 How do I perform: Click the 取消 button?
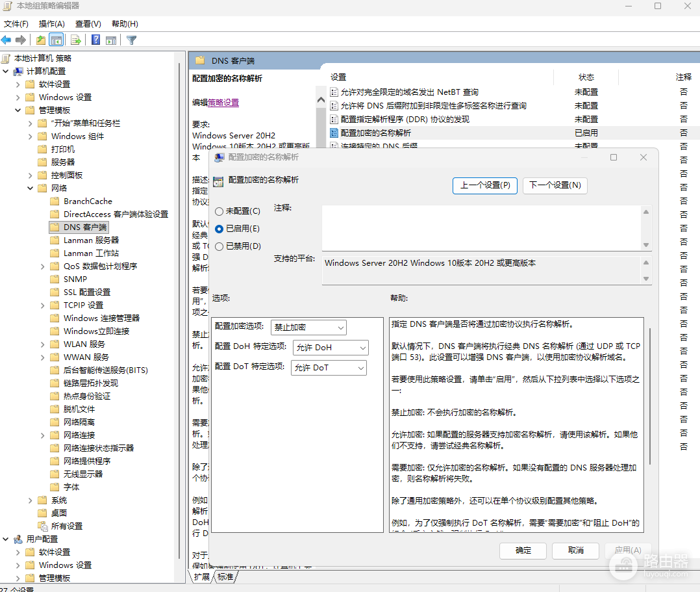pos(575,550)
